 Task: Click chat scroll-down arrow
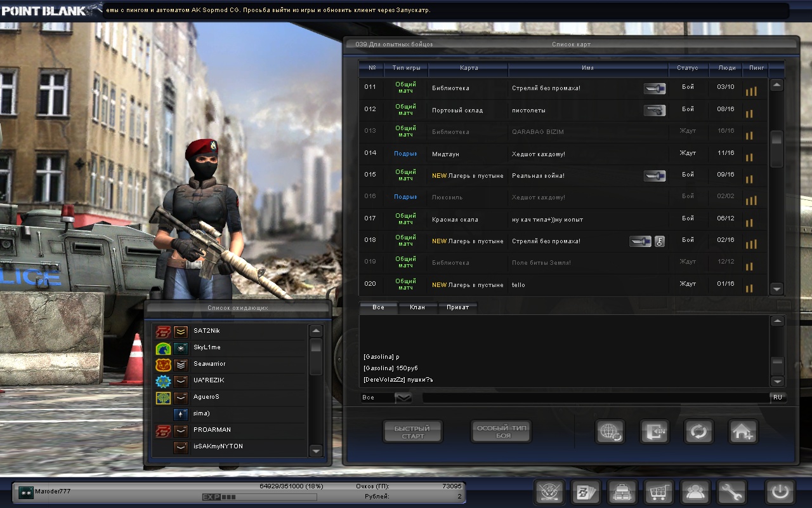tap(777, 381)
